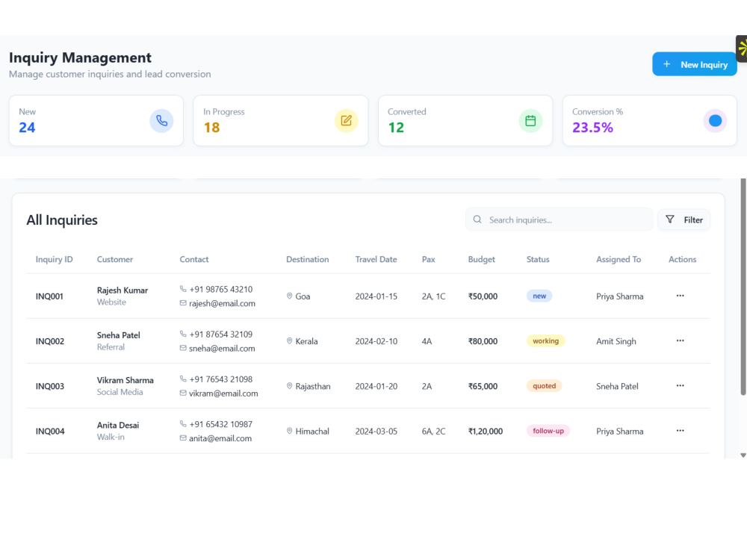Click the Assigned To column header

[x=619, y=259]
